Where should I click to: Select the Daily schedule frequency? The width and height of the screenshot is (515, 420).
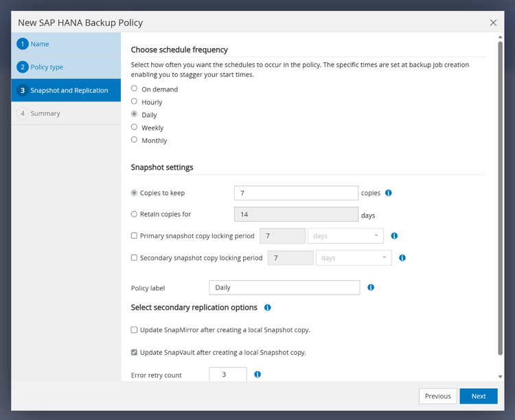[x=135, y=114]
